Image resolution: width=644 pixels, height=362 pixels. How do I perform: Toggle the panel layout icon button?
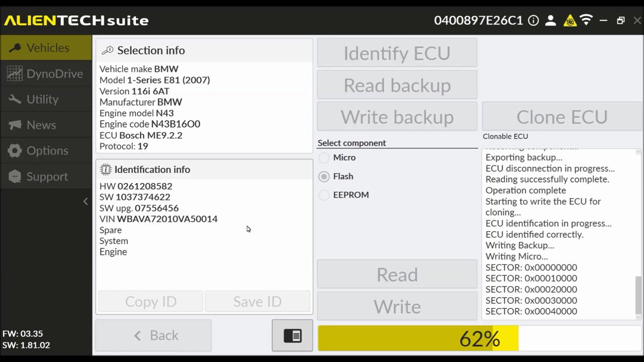coord(292,335)
